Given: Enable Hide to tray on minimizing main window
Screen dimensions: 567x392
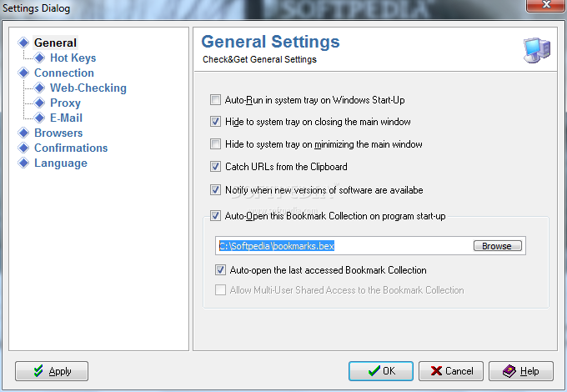Looking at the screenshot, I should click(215, 144).
